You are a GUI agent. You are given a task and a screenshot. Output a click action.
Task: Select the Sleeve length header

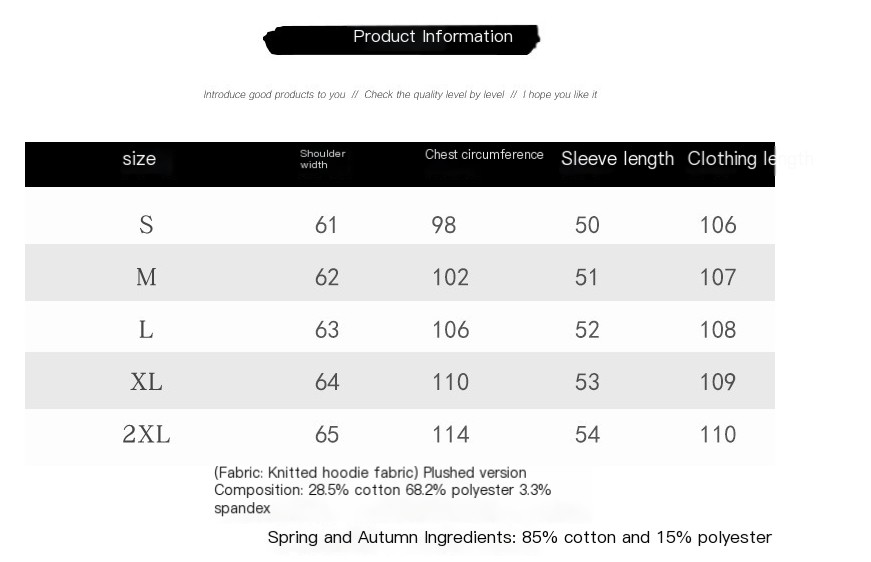click(x=617, y=159)
